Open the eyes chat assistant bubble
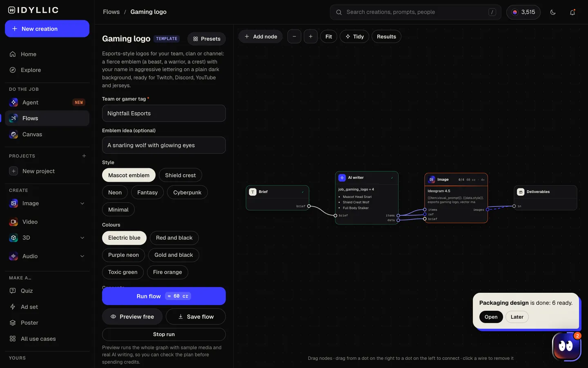This screenshot has width=588, height=368. pyautogui.click(x=566, y=346)
